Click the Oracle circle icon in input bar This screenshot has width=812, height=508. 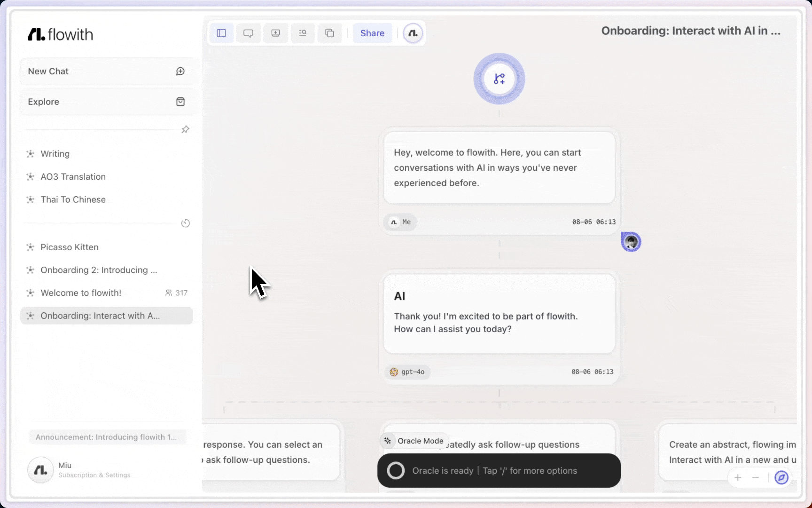click(x=396, y=471)
